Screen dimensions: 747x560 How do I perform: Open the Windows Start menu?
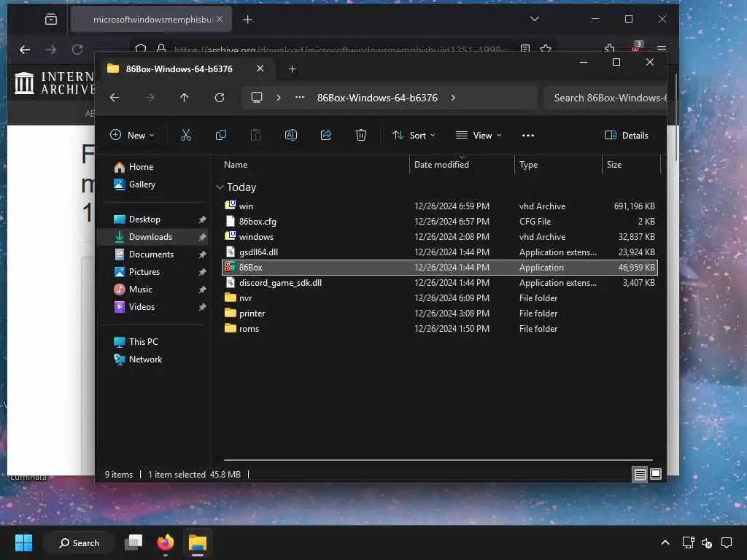pyautogui.click(x=23, y=542)
